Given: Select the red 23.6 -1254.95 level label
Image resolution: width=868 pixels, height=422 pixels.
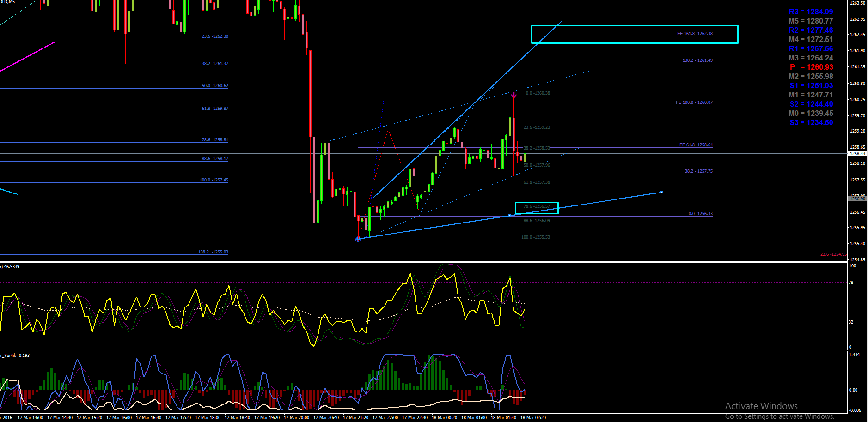Looking at the screenshot, I should 833,254.
